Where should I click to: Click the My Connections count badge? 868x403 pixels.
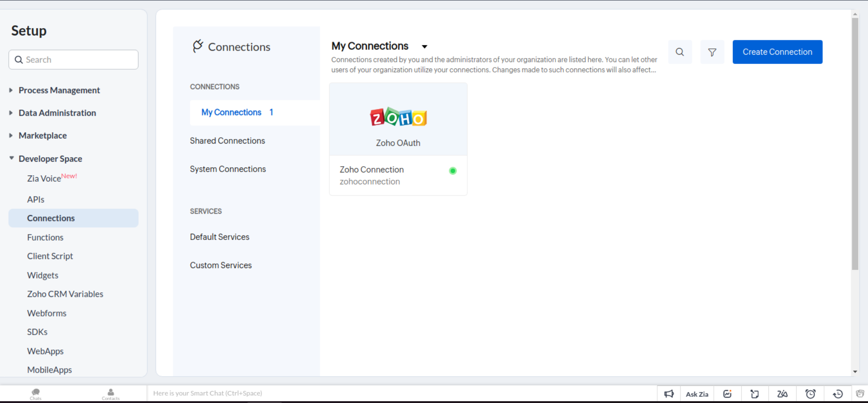coord(271,112)
